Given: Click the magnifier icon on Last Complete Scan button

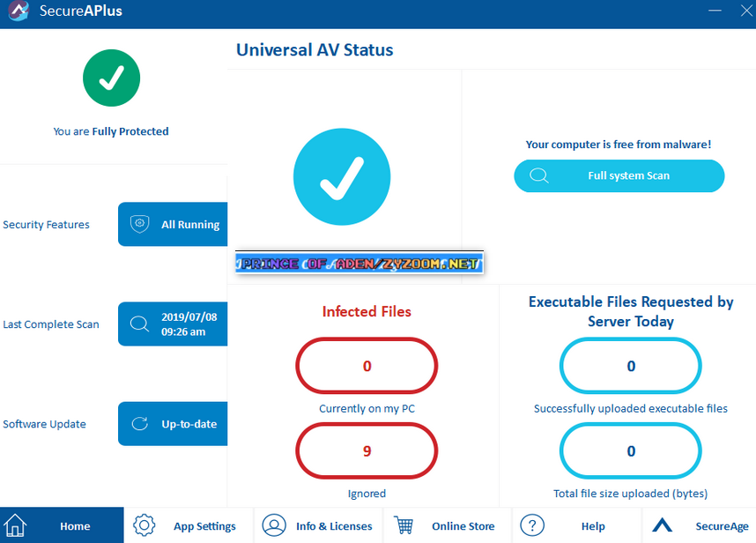Looking at the screenshot, I should pyautogui.click(x=140, y=324).
